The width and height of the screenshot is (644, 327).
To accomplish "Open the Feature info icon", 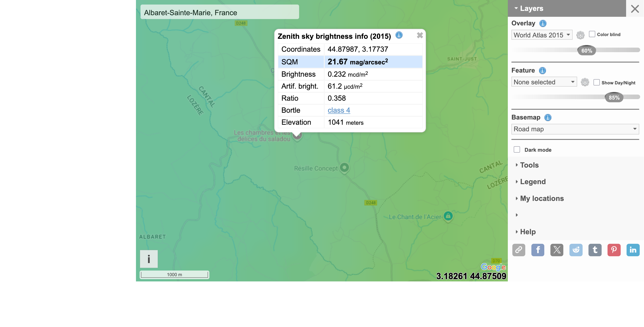I will [x=542, y=71].
